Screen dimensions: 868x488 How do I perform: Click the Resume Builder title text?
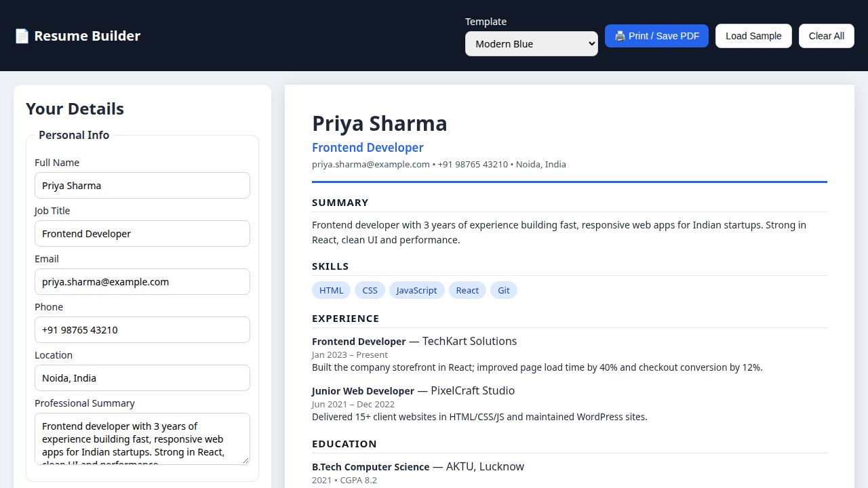[87, 36]
